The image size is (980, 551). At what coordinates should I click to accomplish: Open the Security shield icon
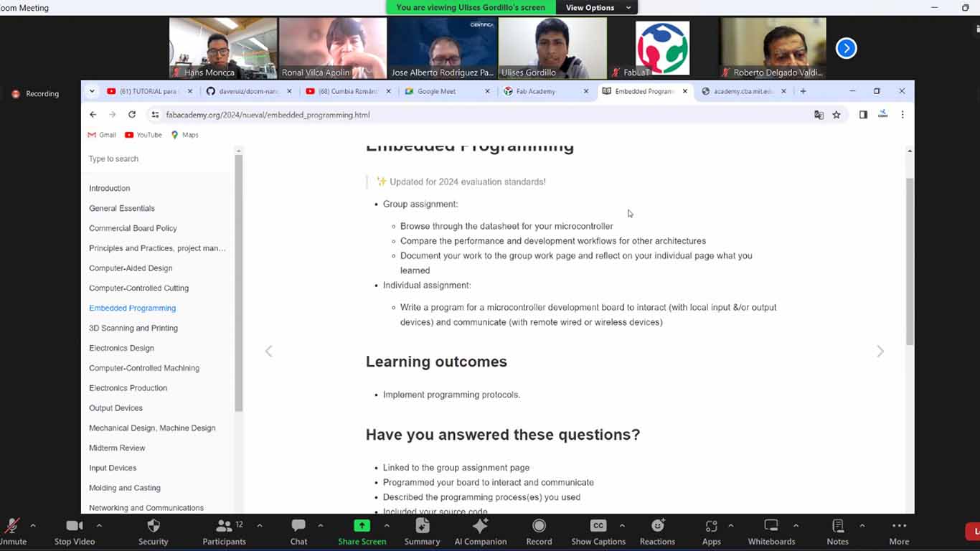(153, 526)
